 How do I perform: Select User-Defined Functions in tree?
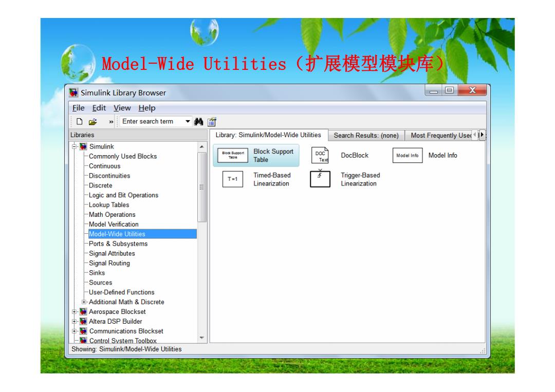coord(121,292)
